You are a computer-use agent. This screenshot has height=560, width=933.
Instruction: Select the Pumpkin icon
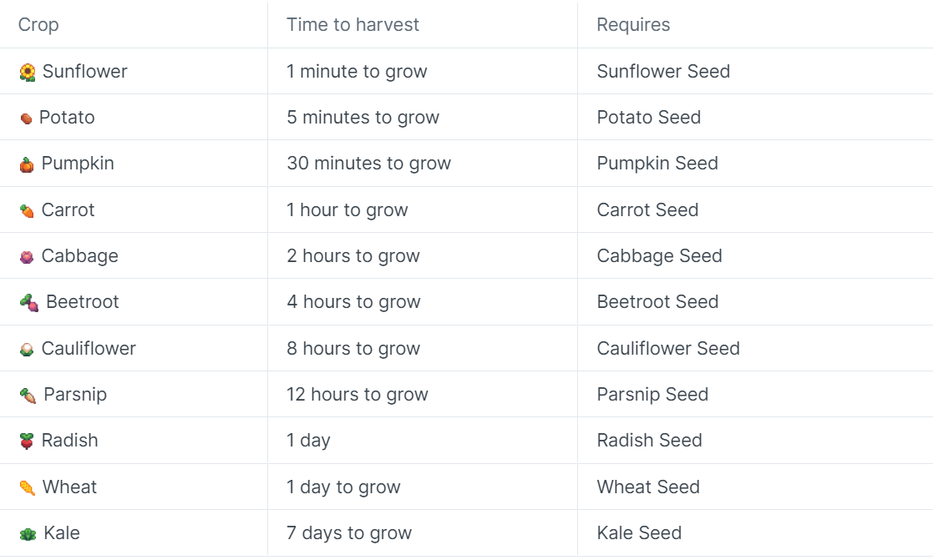coord(27,164)
